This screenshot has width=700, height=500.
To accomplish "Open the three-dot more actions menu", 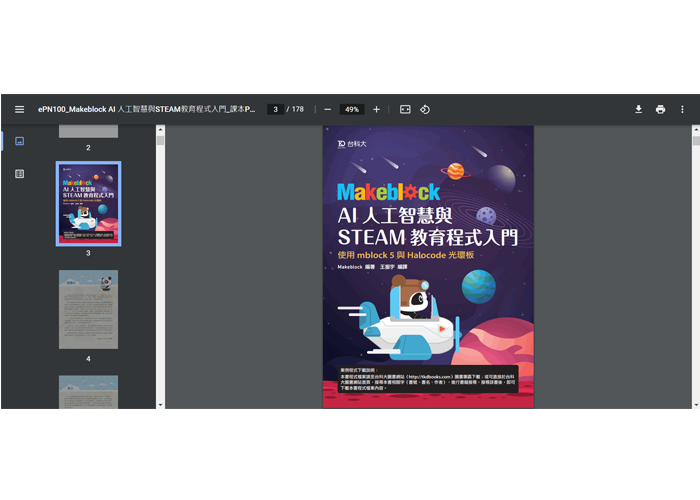I will click(x=683, y=109).
